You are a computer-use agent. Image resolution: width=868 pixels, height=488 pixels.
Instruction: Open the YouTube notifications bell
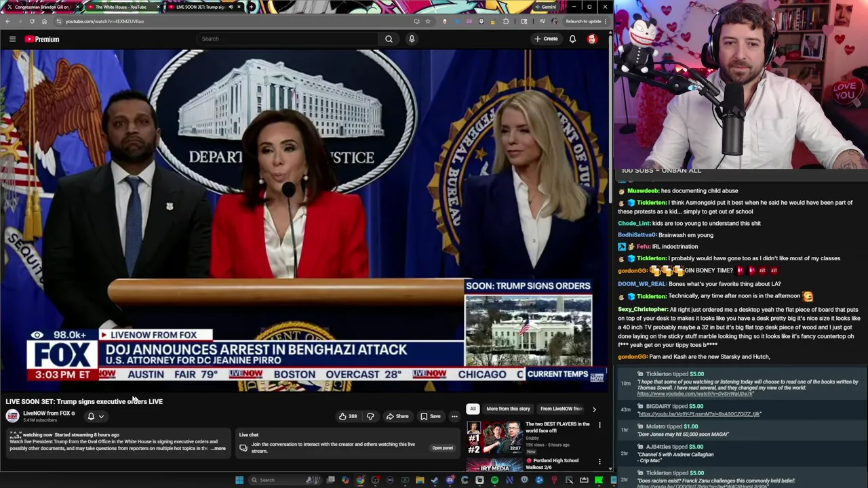pos(572,39)
